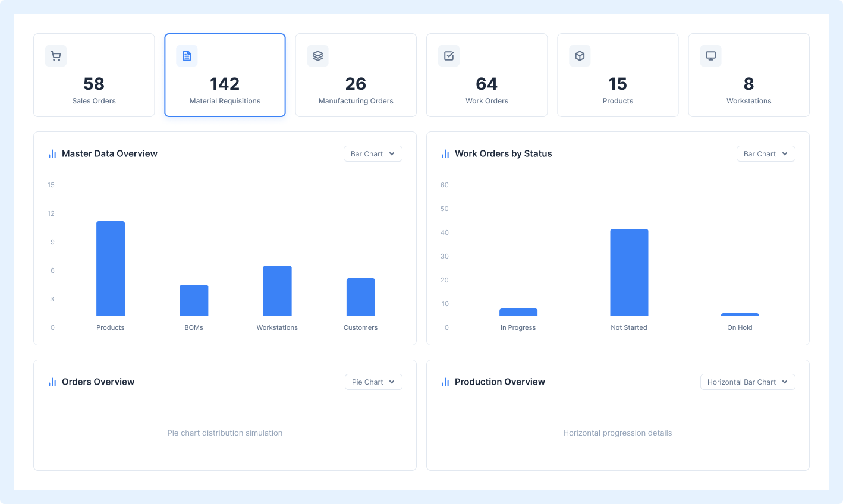Click the shopping cart icon on Sales Orders
The height and width of the screenshot is (504, 843).
[x=56, y=56]
